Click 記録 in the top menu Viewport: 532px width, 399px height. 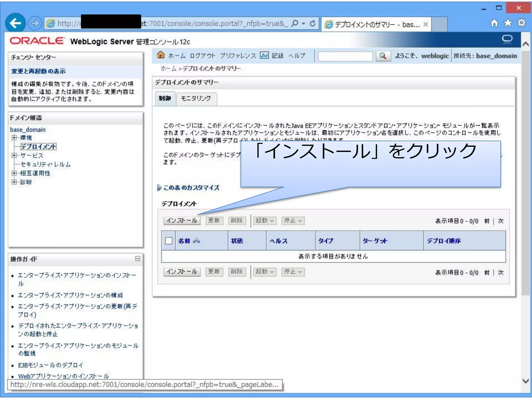(x=277, y=56)
